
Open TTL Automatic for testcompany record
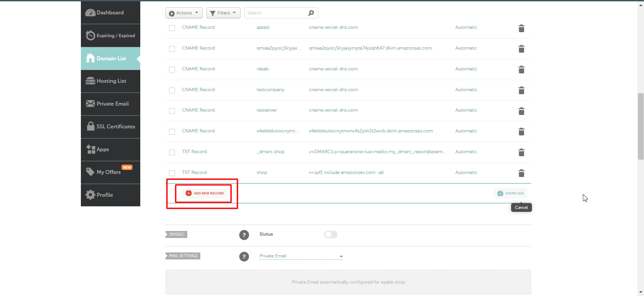pos(466,90)
